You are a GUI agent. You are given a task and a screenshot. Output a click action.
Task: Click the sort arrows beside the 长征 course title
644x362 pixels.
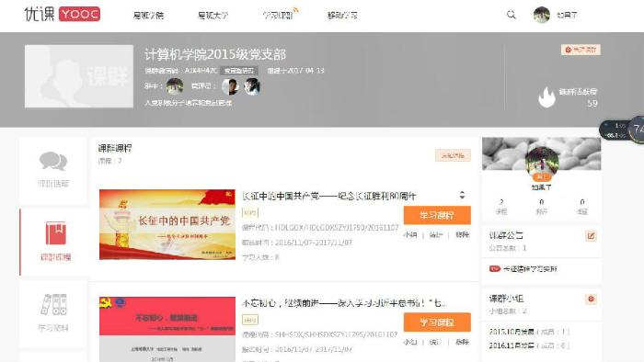tap(462, 195)
